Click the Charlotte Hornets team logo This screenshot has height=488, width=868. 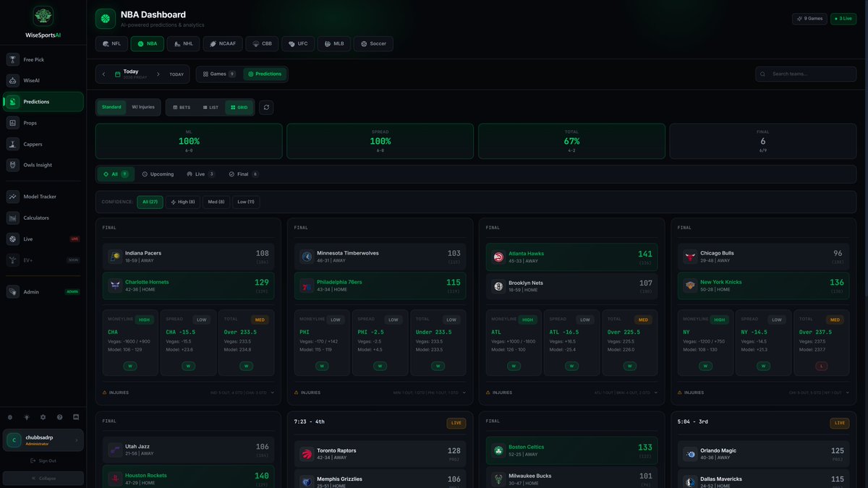[x=115, y=286]
